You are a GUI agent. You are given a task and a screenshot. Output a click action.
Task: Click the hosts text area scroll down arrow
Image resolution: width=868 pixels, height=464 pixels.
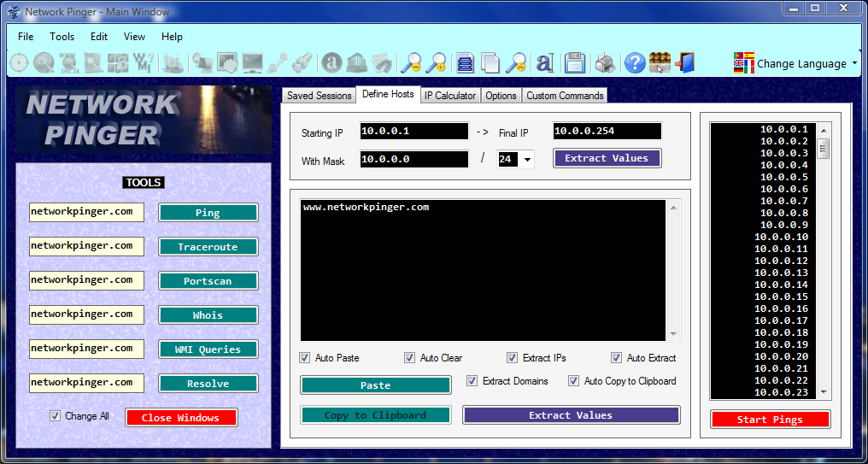coord(673,334)
